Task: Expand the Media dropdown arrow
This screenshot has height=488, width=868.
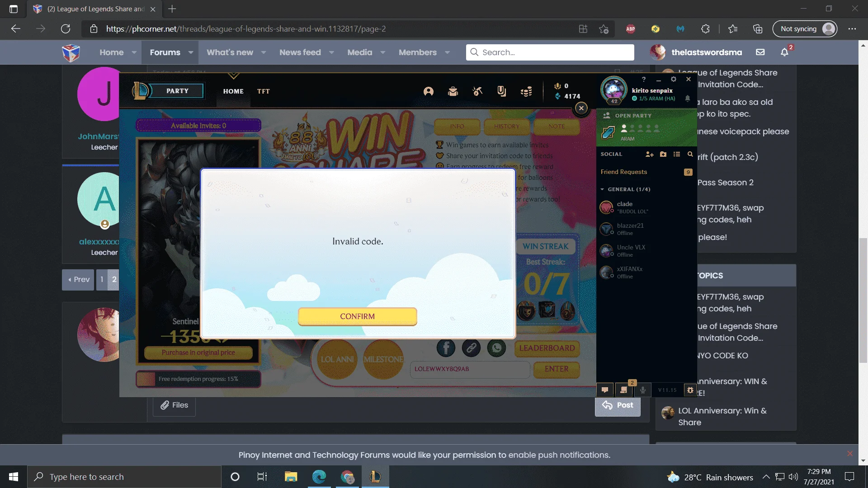Action: tap(383, 52)
